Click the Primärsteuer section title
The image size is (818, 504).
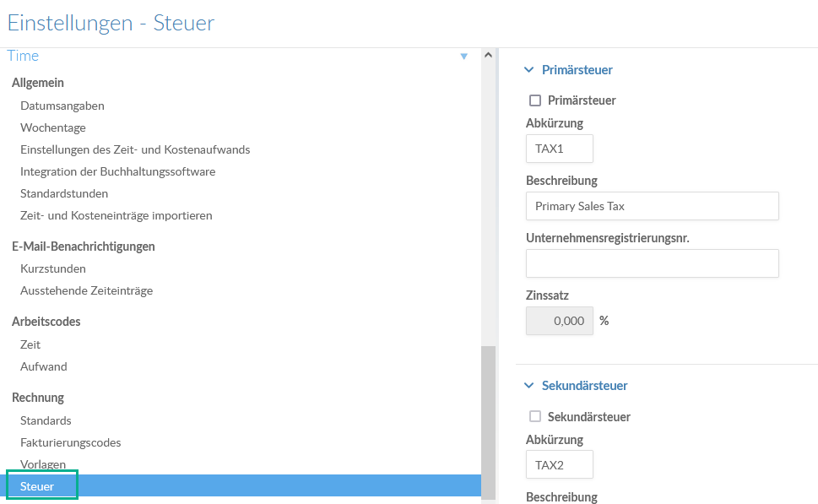[x=577, y=70]
